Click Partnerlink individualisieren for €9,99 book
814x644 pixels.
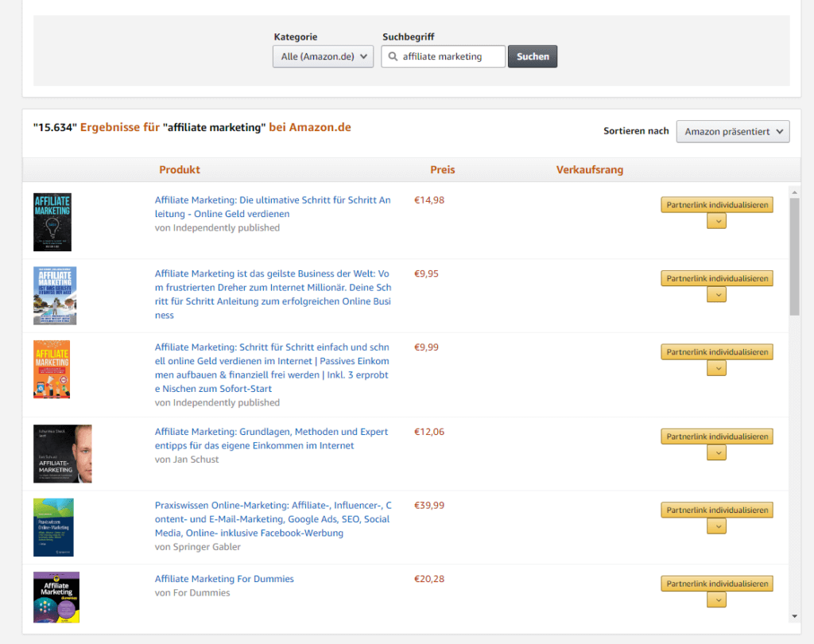pyautogui.click(x=717, y=352)
